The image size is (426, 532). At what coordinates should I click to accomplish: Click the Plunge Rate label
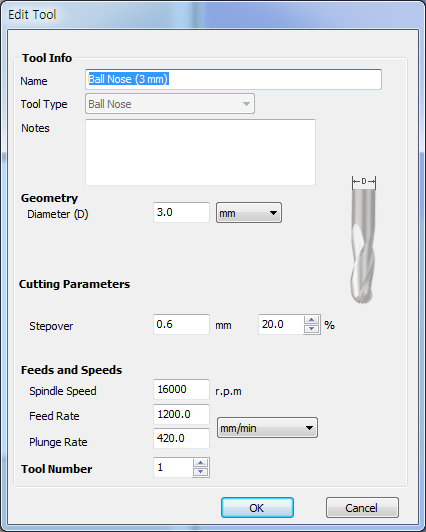click(x=58, y=442)
